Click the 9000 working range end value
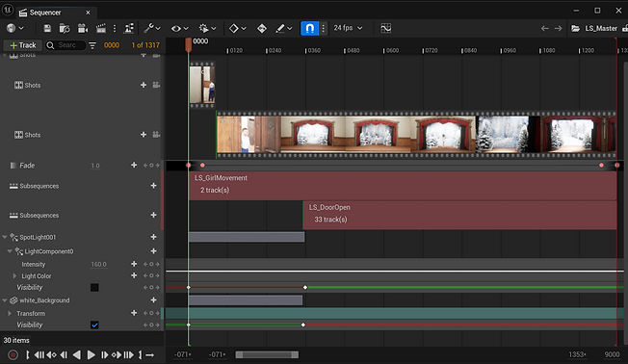 [612, 354]
